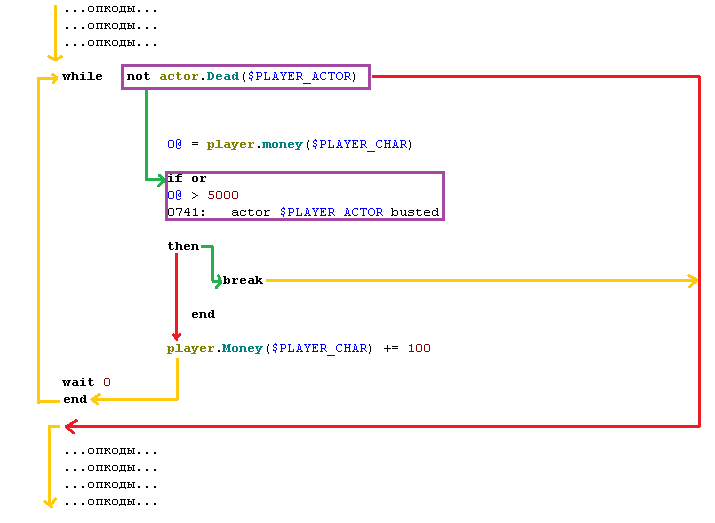Image resolution: width=715 pixels, height=523 pixels.
Task: Click the 'if or' keyword
Action: coord(187,179)
